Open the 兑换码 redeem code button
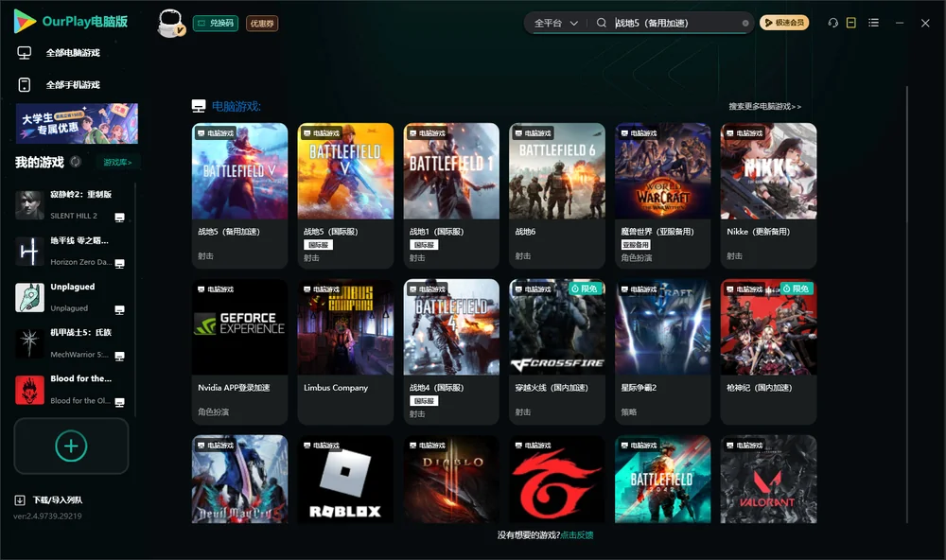The height and width of the screenshot is (560, 946). (216, 23)
